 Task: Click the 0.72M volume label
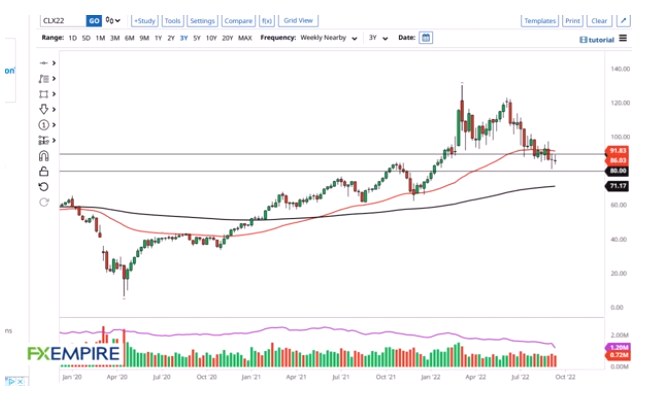click(x=618, y=356)
